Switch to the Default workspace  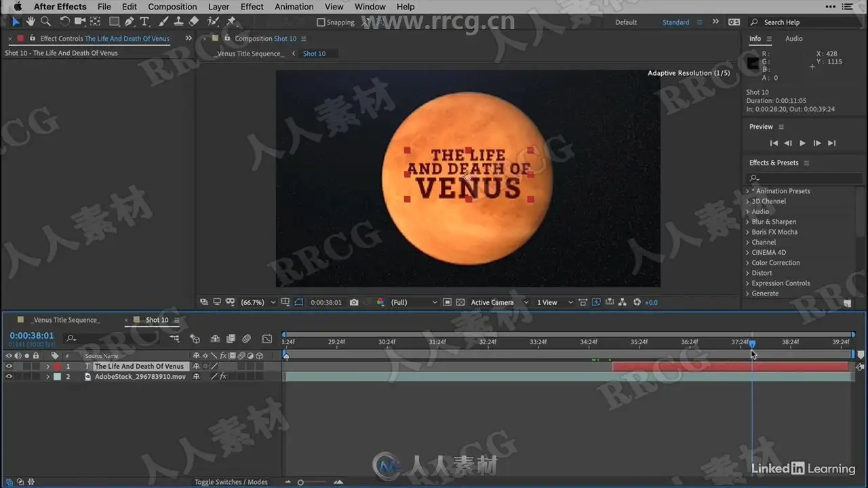626,22
